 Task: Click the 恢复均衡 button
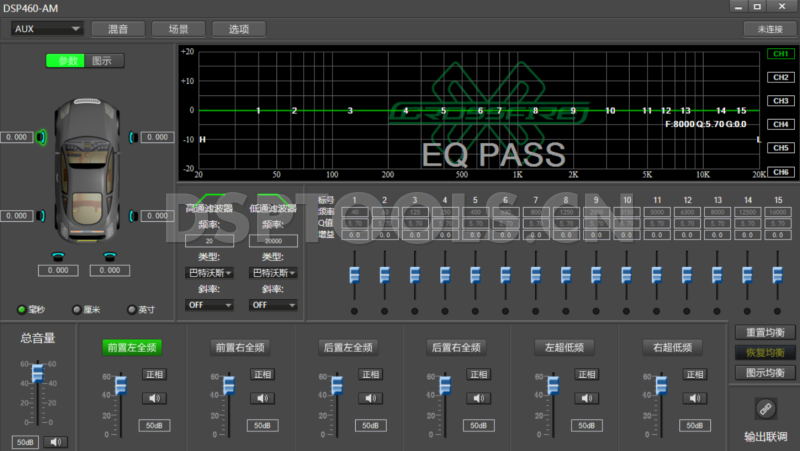pyautogui.click(x=765, y=353)
